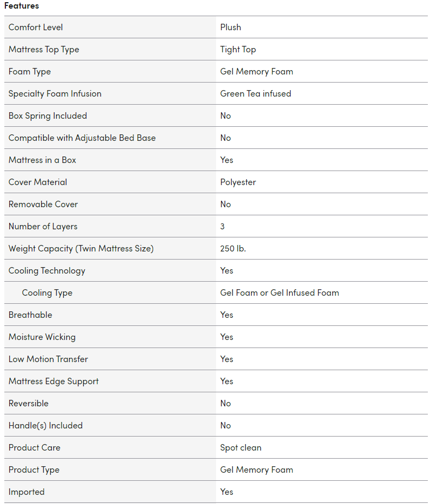Click the Polyester cover material value

[x=238, y=182]
